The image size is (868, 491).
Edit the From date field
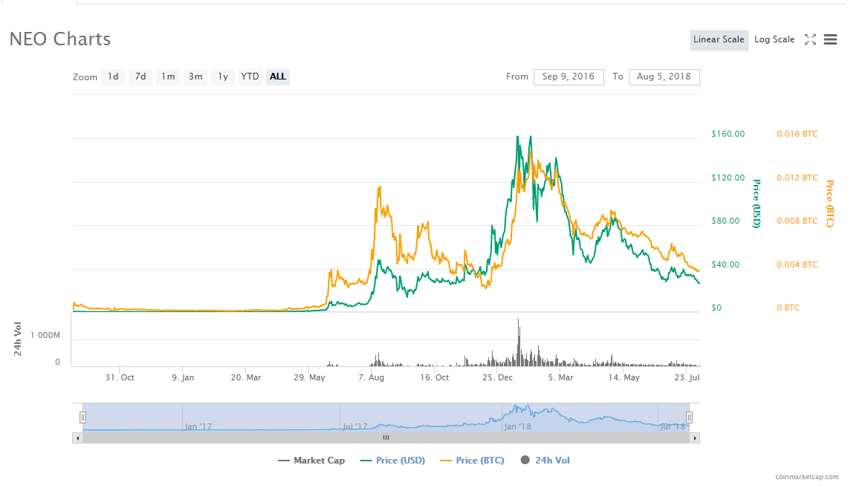(569, 77)
